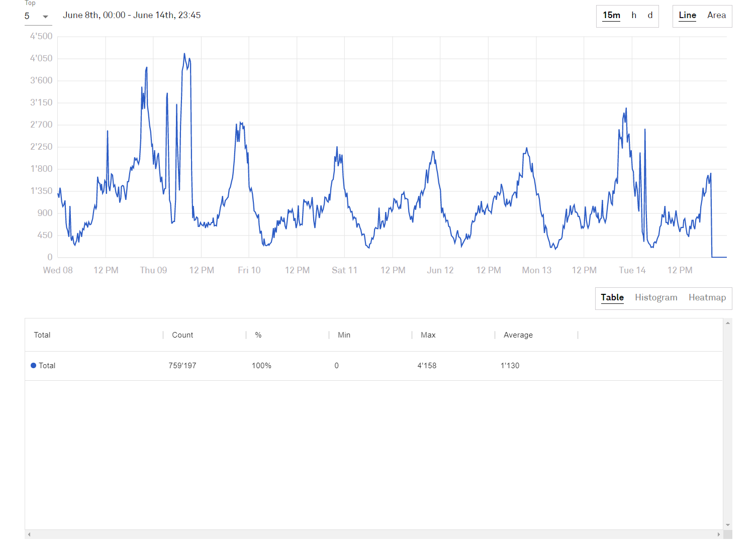
Task: Open the Top count dropdown arrow
Action: click(45, 17)
